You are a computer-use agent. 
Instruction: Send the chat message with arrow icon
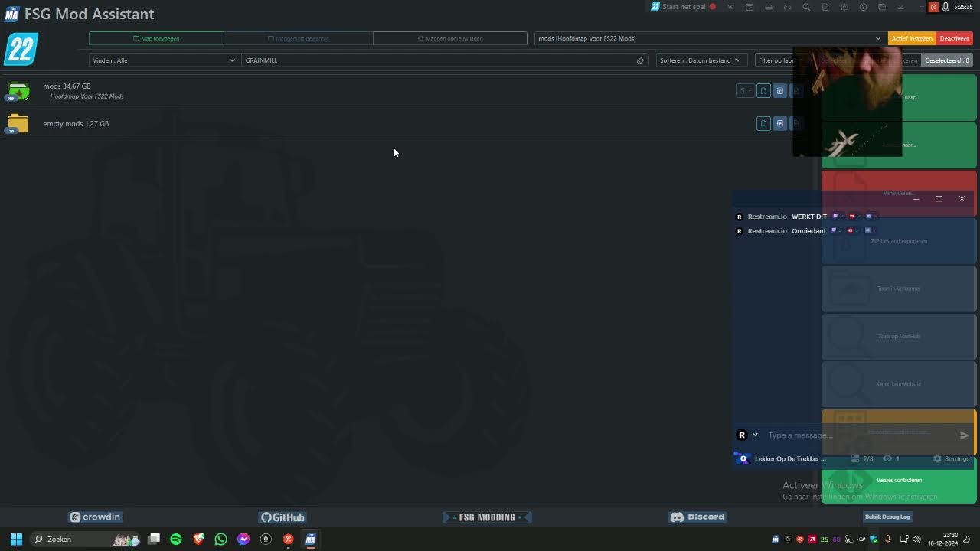point(964,435)
